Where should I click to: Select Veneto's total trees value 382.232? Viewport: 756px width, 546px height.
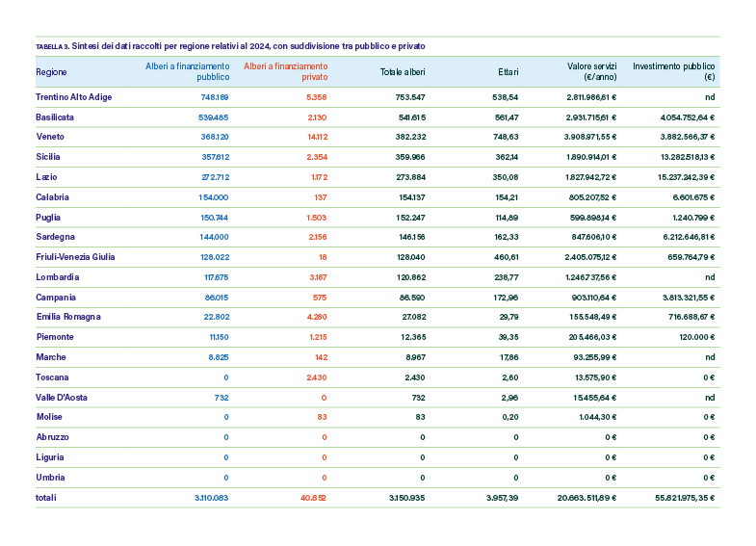click(x=409, y=138)
